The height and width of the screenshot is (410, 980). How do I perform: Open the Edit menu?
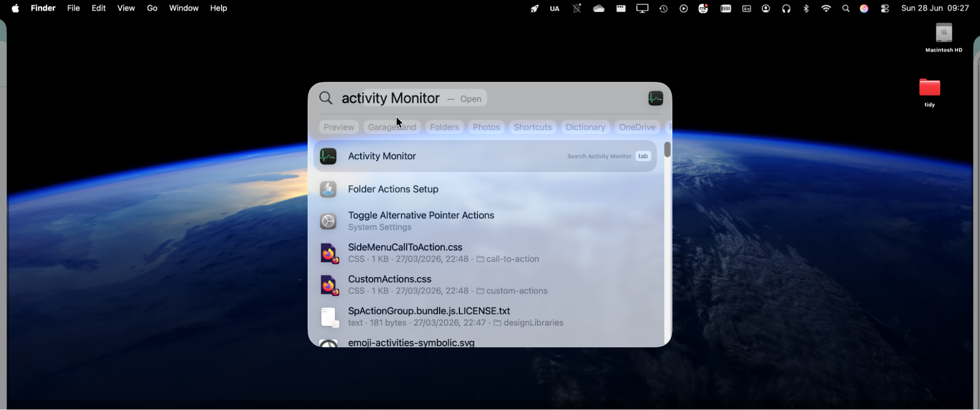(99, 8)
